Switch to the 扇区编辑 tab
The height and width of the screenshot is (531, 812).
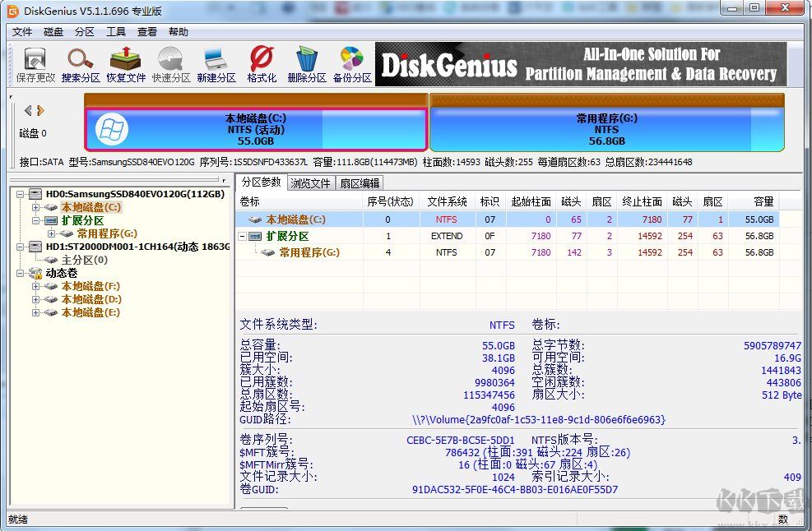[x=358, y=182]
